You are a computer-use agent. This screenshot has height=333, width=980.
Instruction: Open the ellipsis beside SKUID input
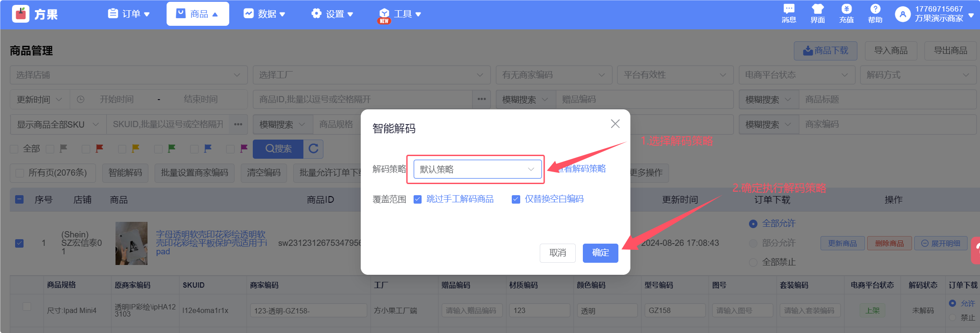[239, 124]
